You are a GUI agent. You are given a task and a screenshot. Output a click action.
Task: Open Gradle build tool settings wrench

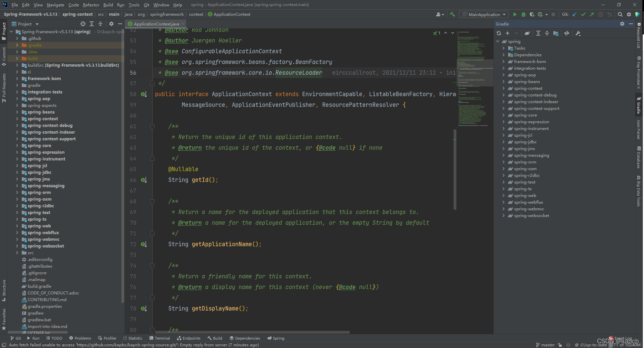click(x=578, y=33)
